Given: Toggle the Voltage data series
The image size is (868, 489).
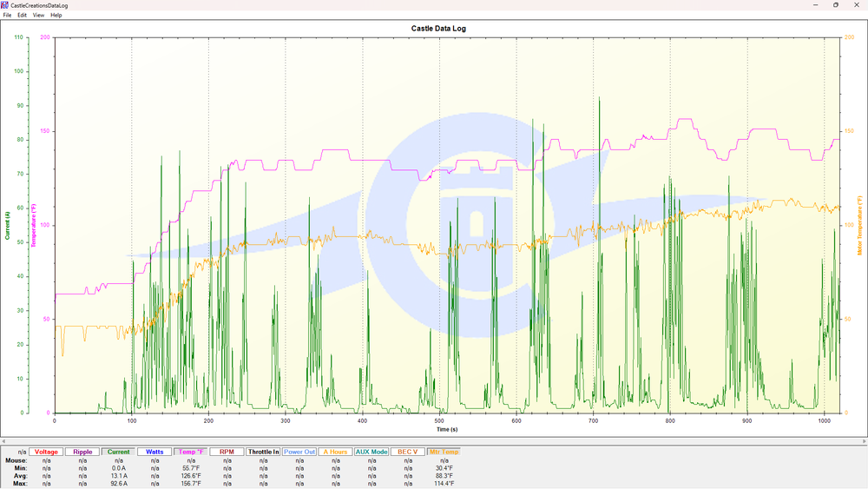Looking at the screenshot, I should point(46,452).
